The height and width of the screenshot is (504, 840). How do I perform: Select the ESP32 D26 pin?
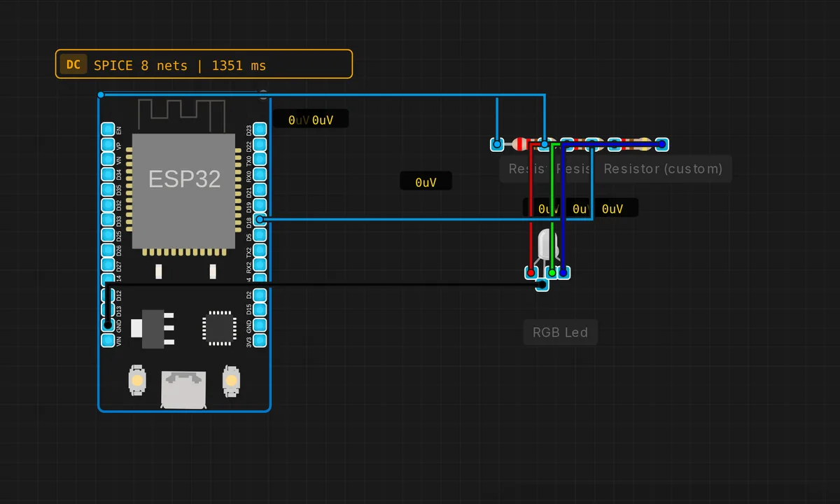tap(108, 250)
